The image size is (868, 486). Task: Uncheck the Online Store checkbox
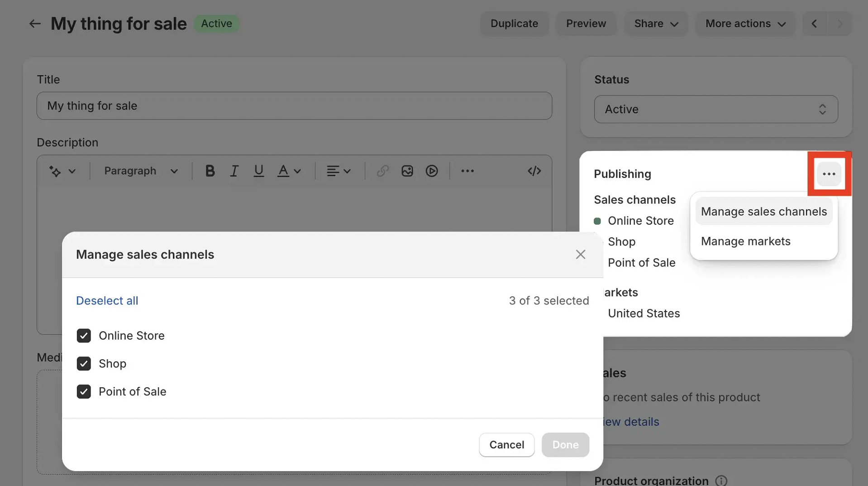click(84, 336)
